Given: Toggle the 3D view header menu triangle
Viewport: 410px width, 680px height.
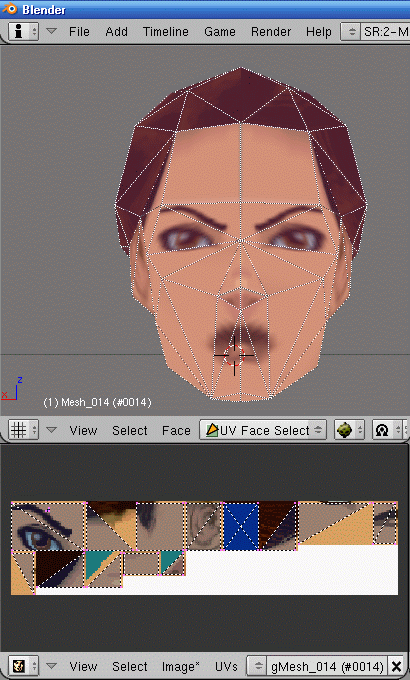Looking at the screenshot, I should coord(51,430).
